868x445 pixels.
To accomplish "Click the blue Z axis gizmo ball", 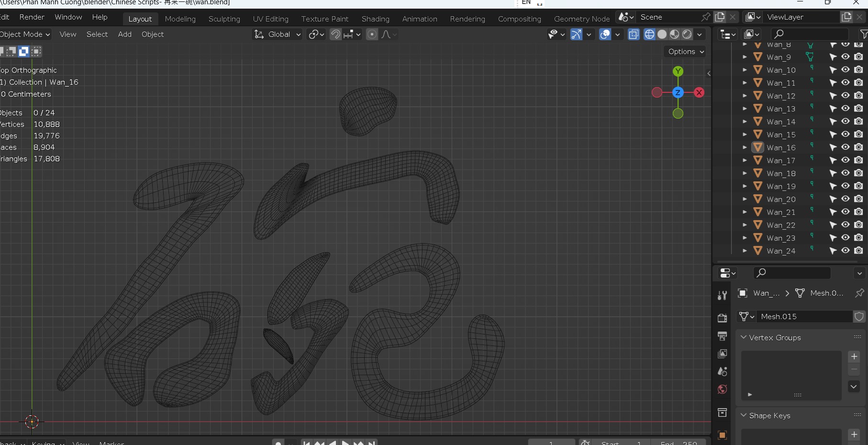I will click(678, 92).
